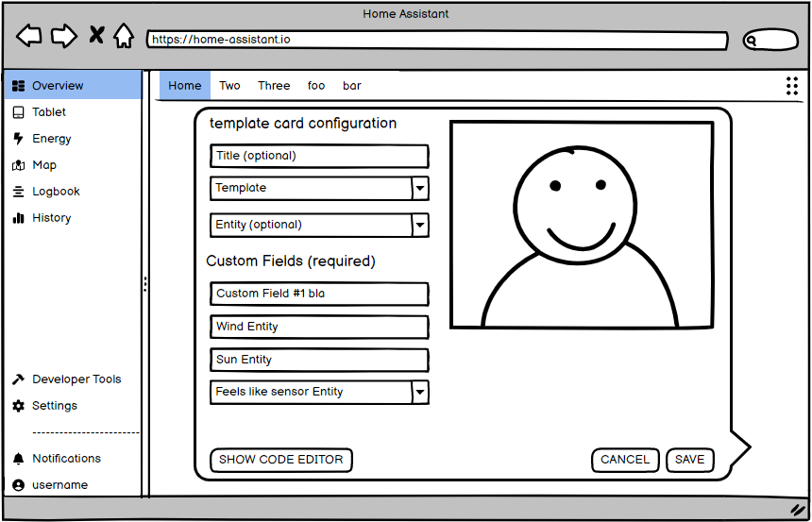Click the browser home icon
Screen dimensions: 812x522
point(124,36)
